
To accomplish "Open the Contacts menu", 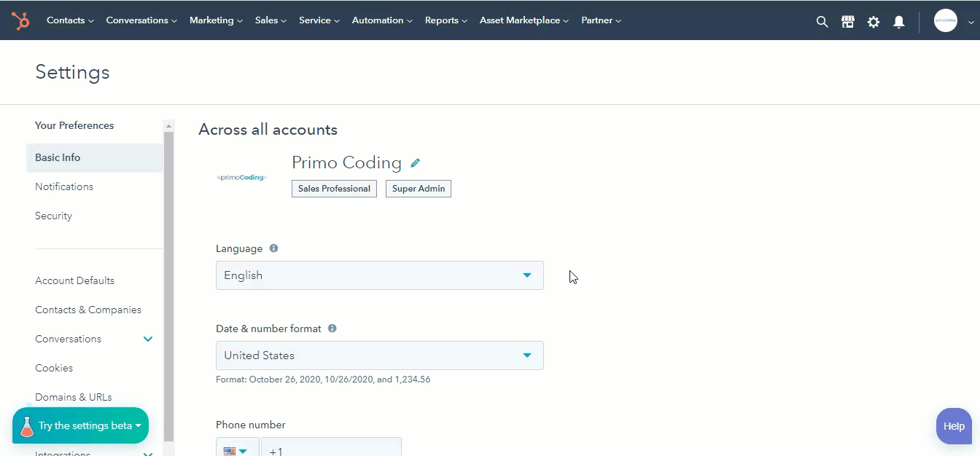I will (66, 20).
